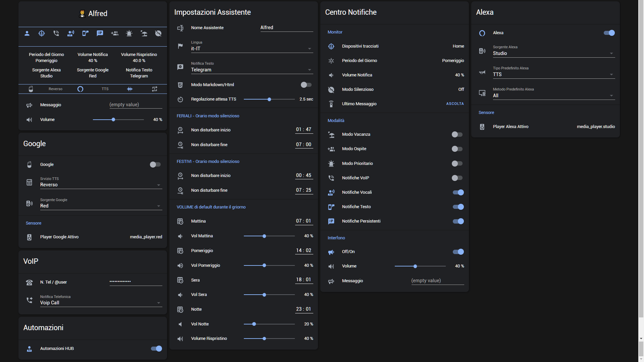The height and width of the screenshot is (362, 644).
Task: Click the vacation beach umbrella icon in Alfred card
Action: (x=144, y=33)
